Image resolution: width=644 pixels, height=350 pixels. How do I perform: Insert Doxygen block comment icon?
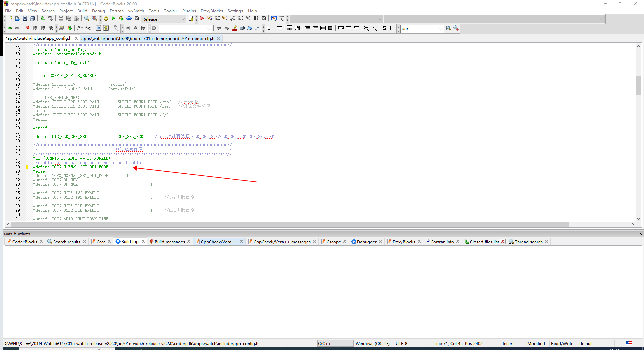[80, 28]
